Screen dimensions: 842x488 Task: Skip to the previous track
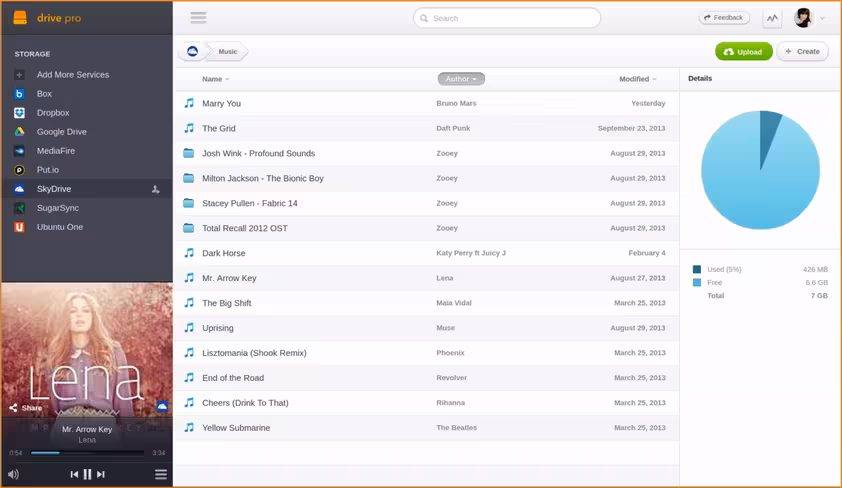74,474
